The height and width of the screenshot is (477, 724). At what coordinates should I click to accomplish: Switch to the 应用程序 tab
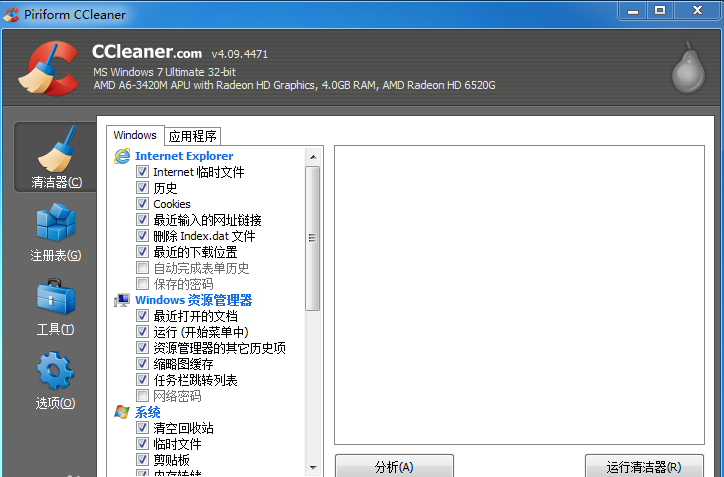[x=193, y=136]
